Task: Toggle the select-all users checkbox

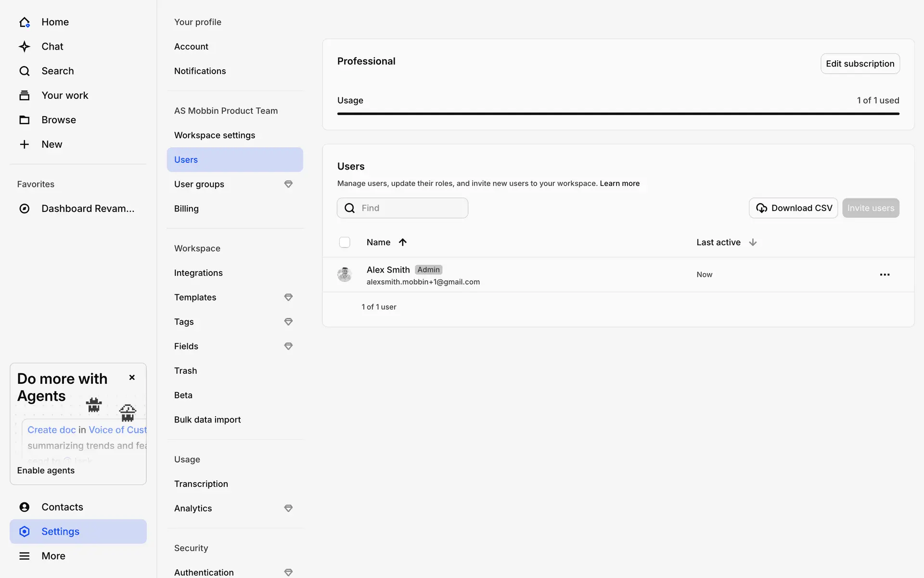Action: (x=345, y=242)
